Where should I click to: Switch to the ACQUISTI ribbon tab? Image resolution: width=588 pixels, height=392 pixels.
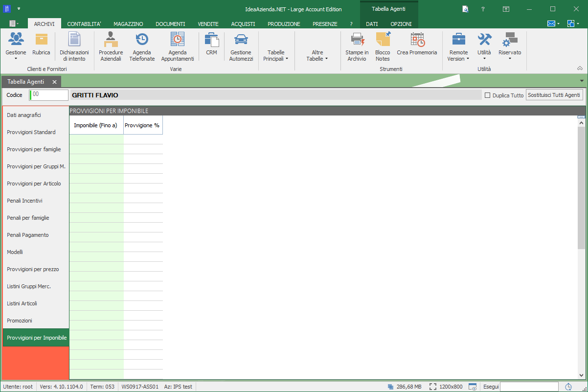pos(243,23)
